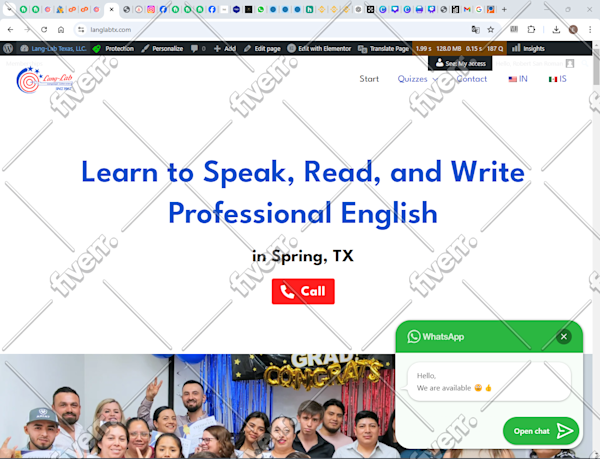Click Edit page in admin bar

pos(262,48)
